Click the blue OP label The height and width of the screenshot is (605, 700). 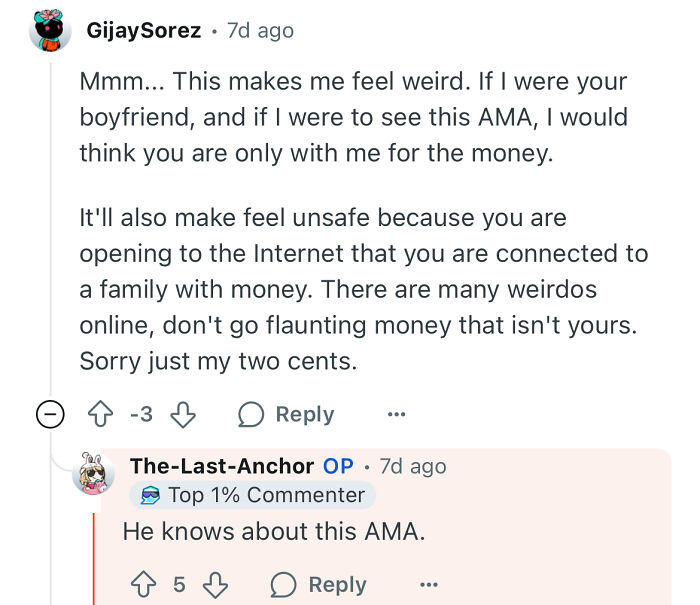click(338, 466)
